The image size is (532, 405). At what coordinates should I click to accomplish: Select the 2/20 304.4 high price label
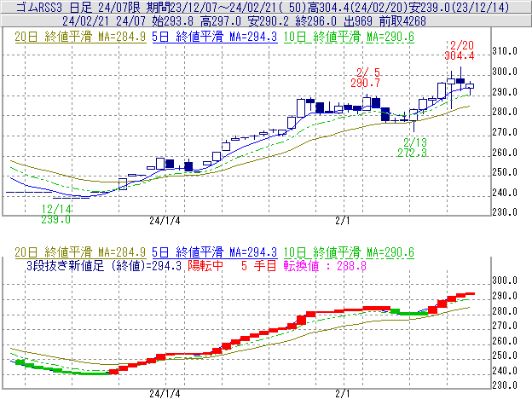[x=460, y=50]
